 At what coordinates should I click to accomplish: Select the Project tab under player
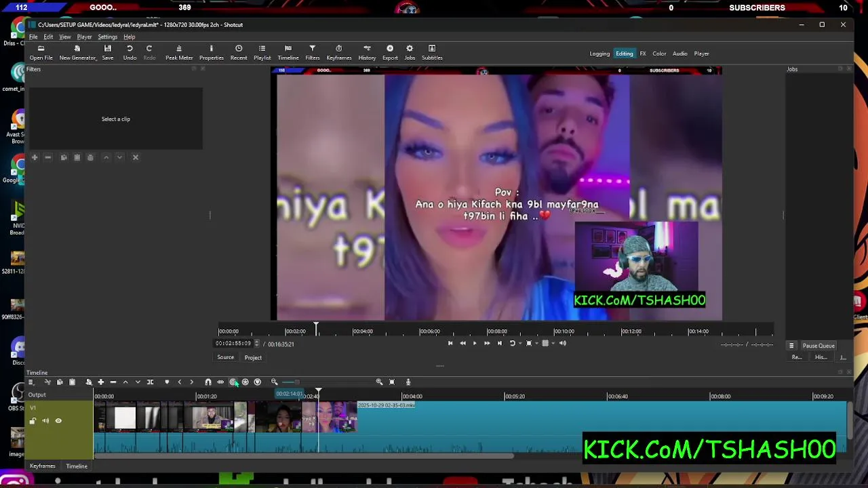click(253, 357)
